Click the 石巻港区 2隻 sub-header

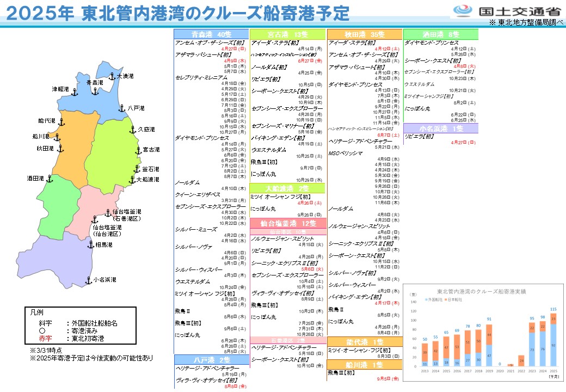coord(288,340)
